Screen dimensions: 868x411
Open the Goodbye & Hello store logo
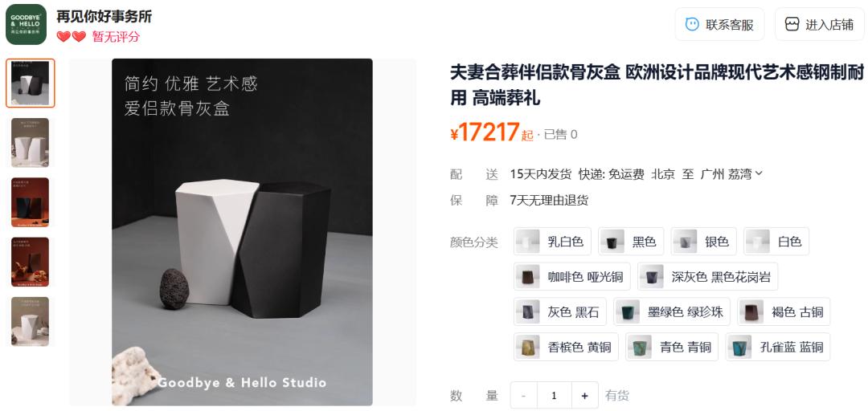click(26, 24)
